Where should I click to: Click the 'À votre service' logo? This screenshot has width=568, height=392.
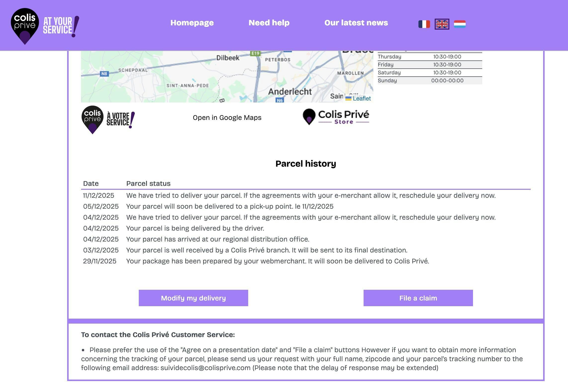(108, 120)
